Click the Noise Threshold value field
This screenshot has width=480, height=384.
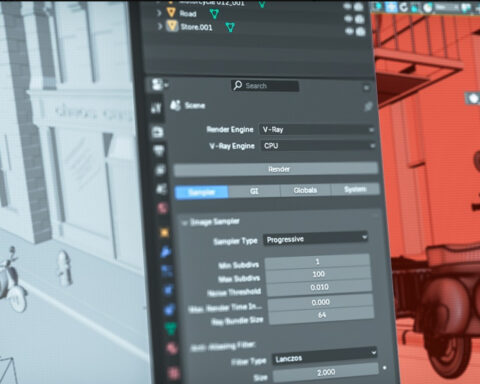coord(319,287)
